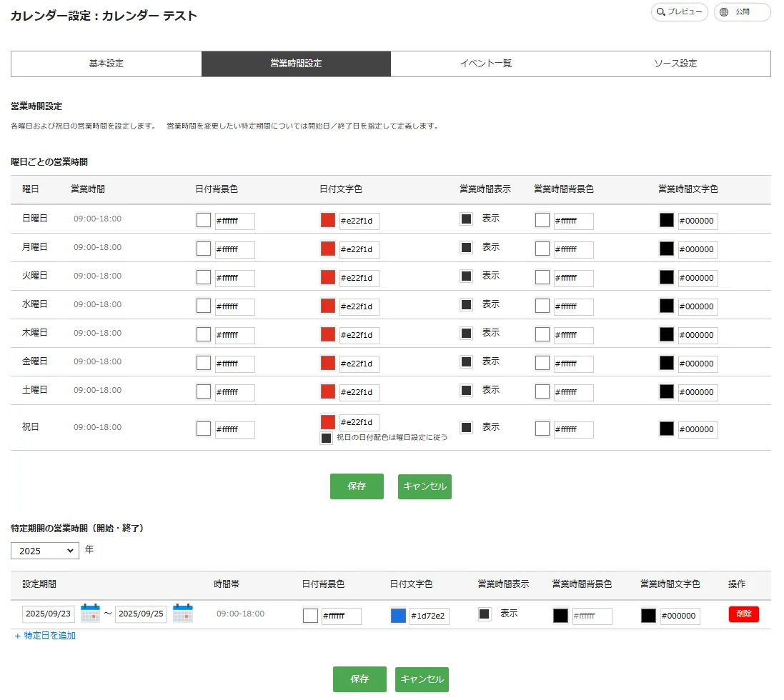Click the black business hours text swatch for Wednesday
Viewport: 784px width, 700px height.
[667, 306]
